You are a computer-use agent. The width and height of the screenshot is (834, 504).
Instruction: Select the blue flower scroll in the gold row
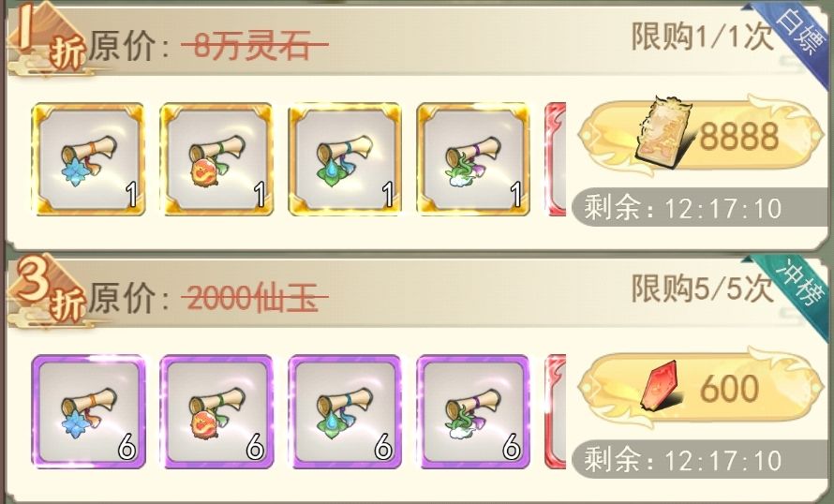click(88, 159)
